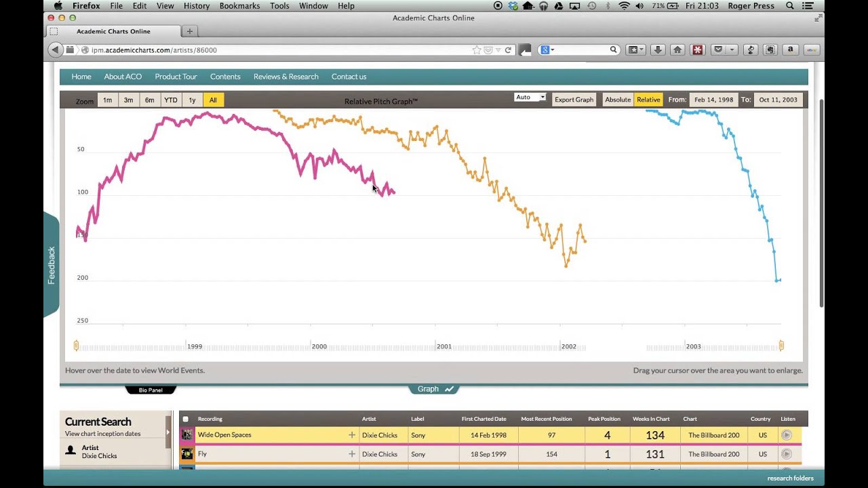Image resolution: width=868 pixels, height=488 pixels.
Task: Click the Wide Open Spaces album thumbnail
Action: (187, 434)
